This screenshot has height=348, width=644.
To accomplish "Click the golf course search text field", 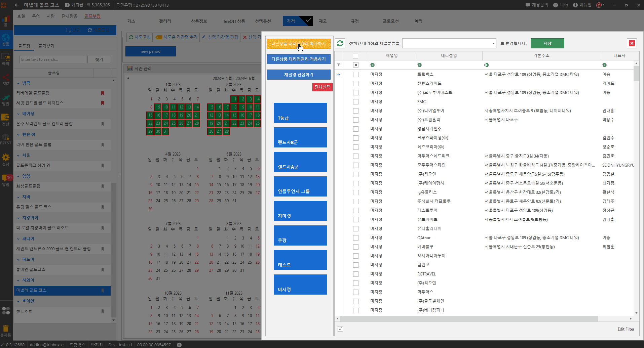I will pyautogui.click(x=52, y=59).
